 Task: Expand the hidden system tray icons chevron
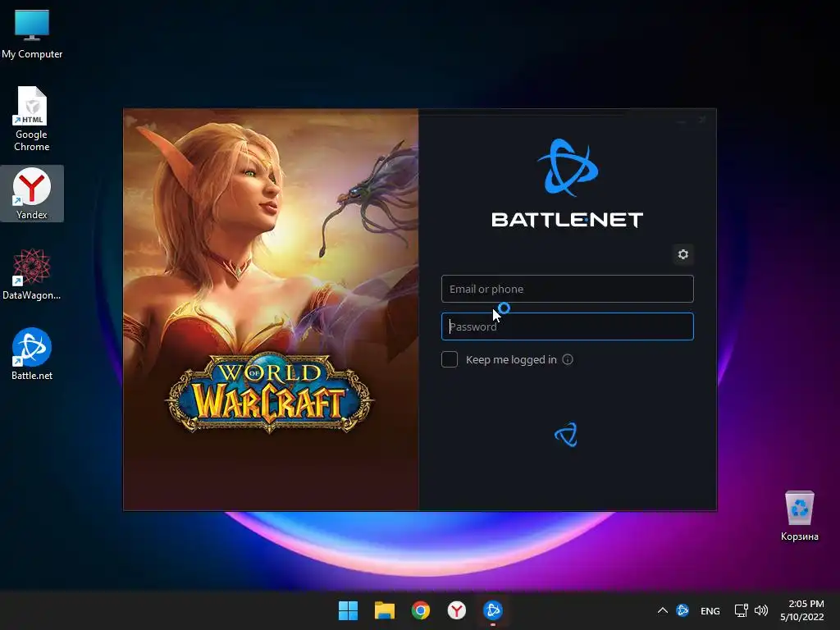pos(663,610)
